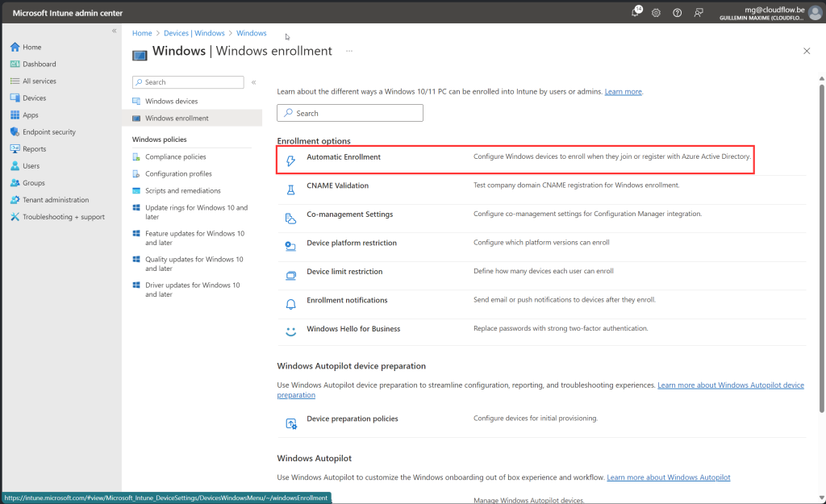Viewport: 826px width, 504px height.
Task: Click the Groups people icon
Action: [x=15, y=183]
